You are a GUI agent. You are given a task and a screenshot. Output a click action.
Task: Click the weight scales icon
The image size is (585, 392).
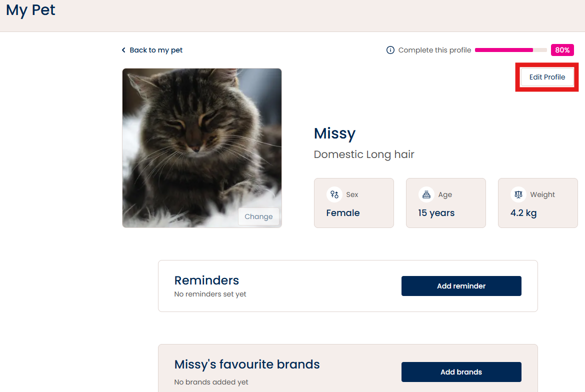pos(518,194)
